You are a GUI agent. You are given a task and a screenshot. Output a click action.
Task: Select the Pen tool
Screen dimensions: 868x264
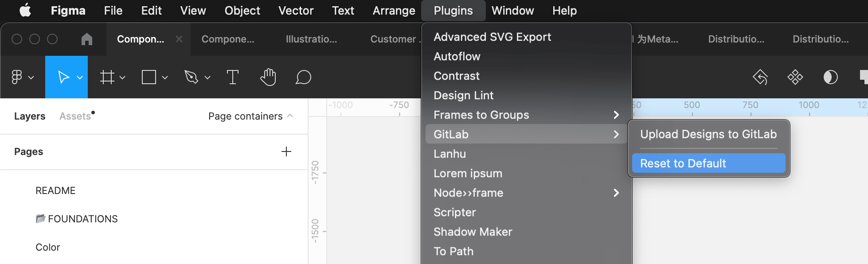tap(191, 77)
